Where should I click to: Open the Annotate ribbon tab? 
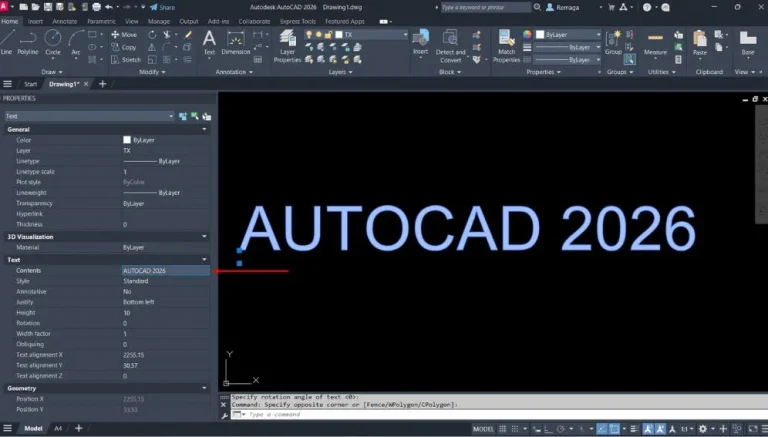(65, 22)
